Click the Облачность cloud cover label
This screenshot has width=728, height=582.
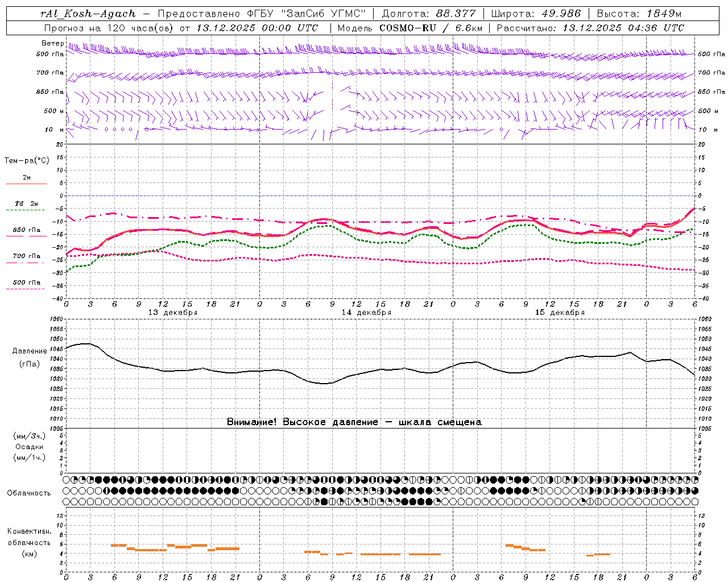pyautogui.click(x=28, y=493)
